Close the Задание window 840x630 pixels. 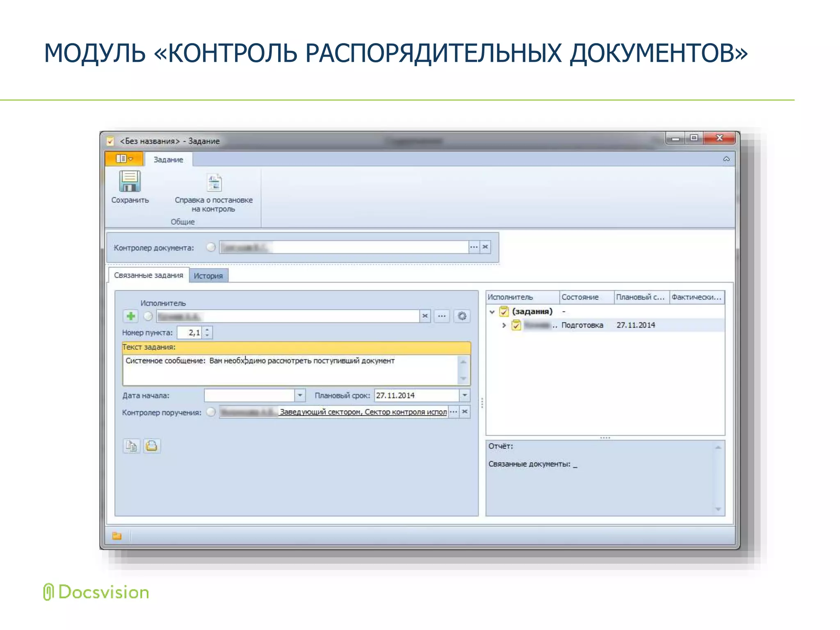(x=719, y=138)
